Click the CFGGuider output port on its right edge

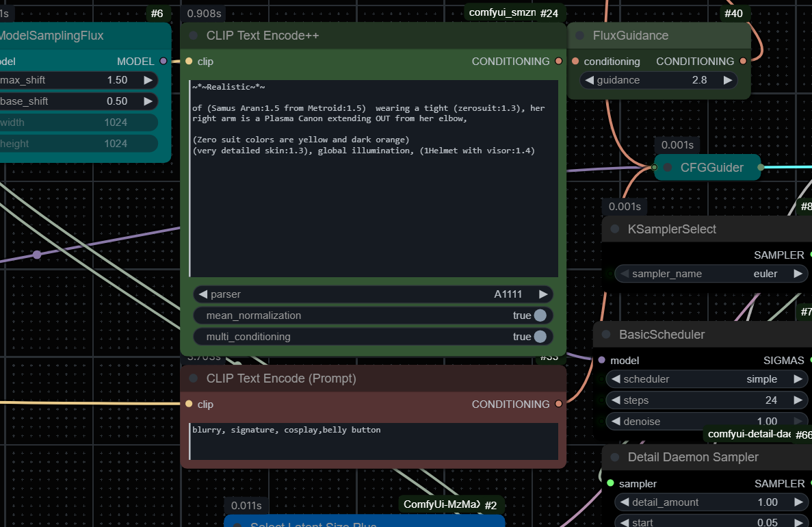point(761,168)
